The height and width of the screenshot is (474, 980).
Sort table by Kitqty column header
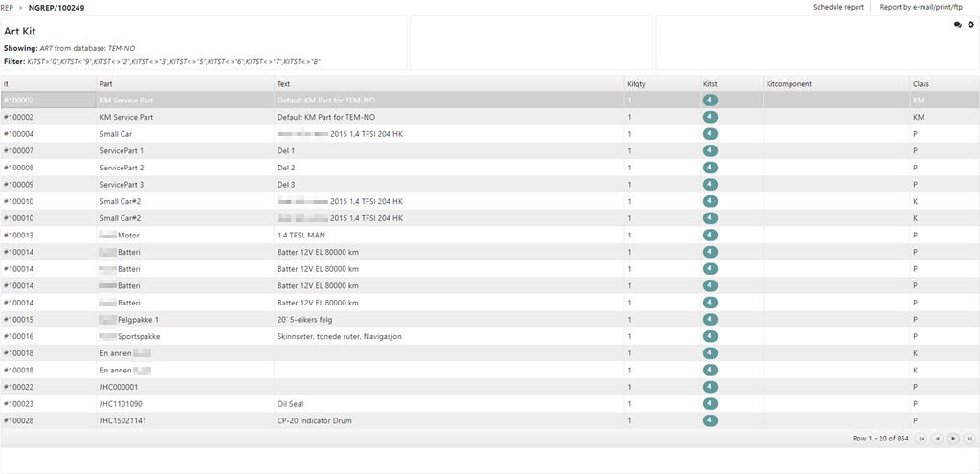click(636, 84)
